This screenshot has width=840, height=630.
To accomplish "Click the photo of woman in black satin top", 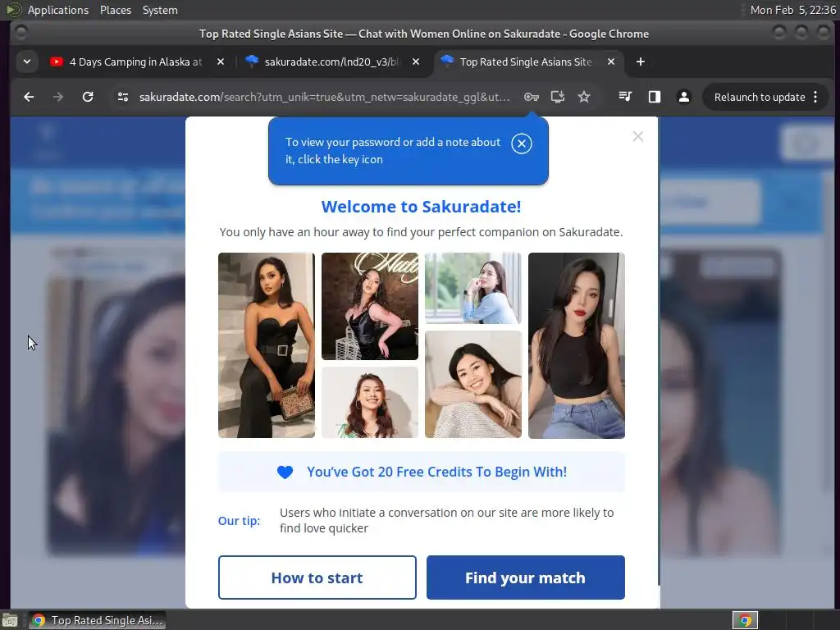I will coord(370,307).
